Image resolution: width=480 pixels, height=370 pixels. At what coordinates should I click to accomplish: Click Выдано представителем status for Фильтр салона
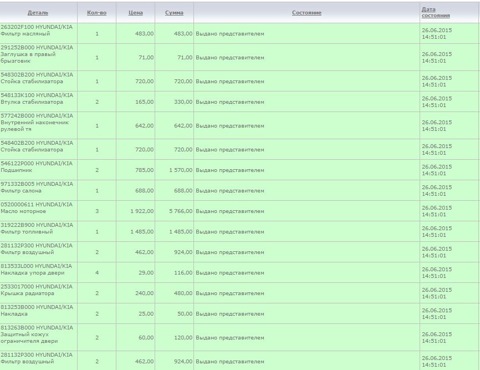(230, 191)
